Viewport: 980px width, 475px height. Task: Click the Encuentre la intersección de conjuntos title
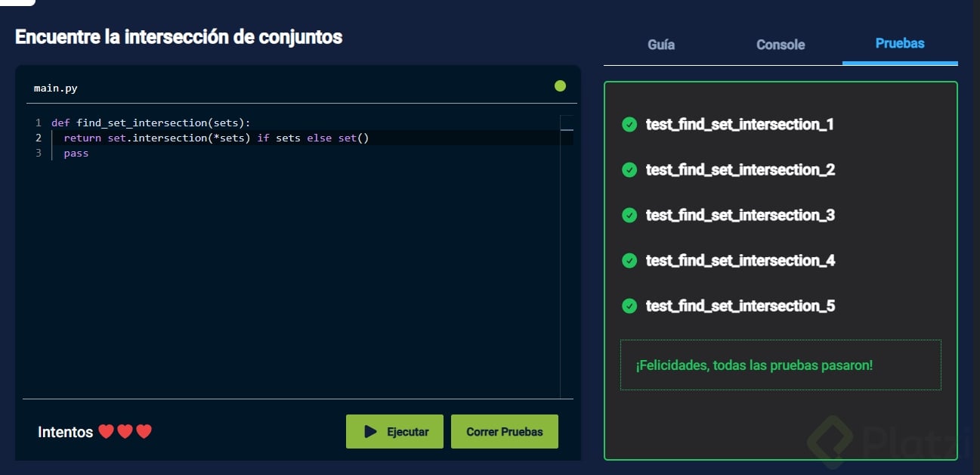[x=179, y=36]
